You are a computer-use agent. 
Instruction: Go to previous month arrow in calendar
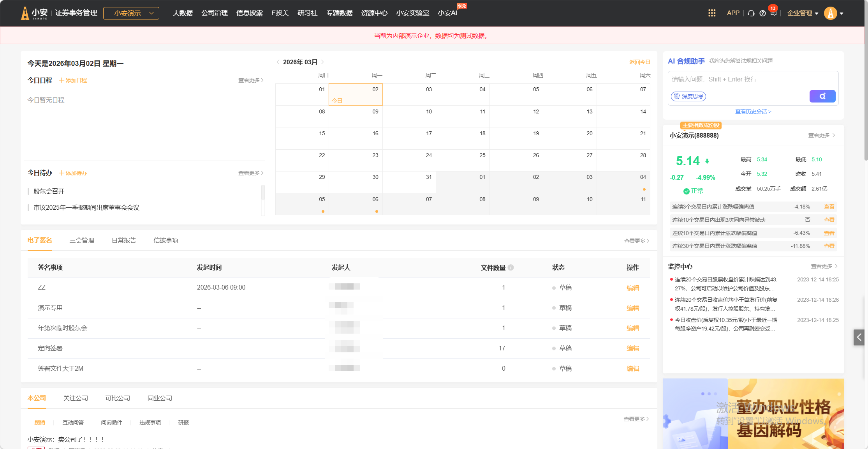point(278,62)
